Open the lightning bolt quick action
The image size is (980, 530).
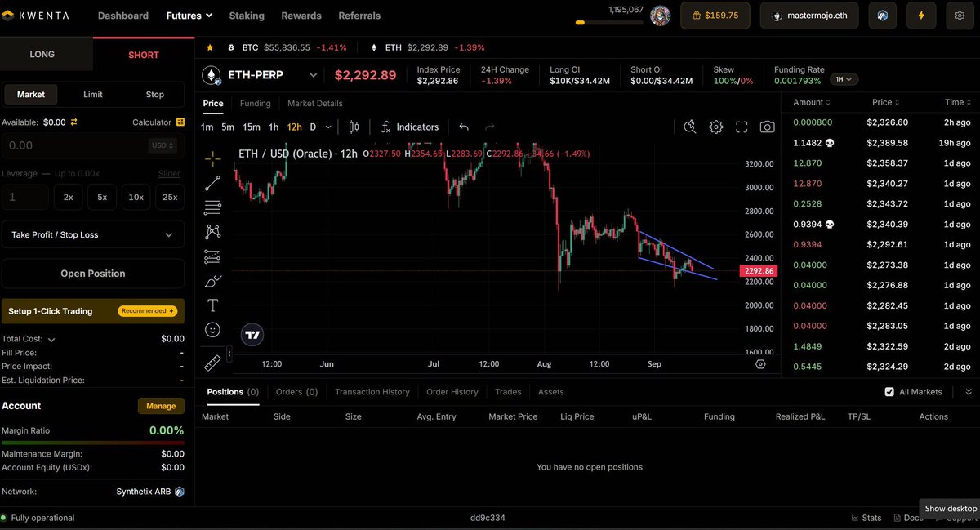pos(922,16)
